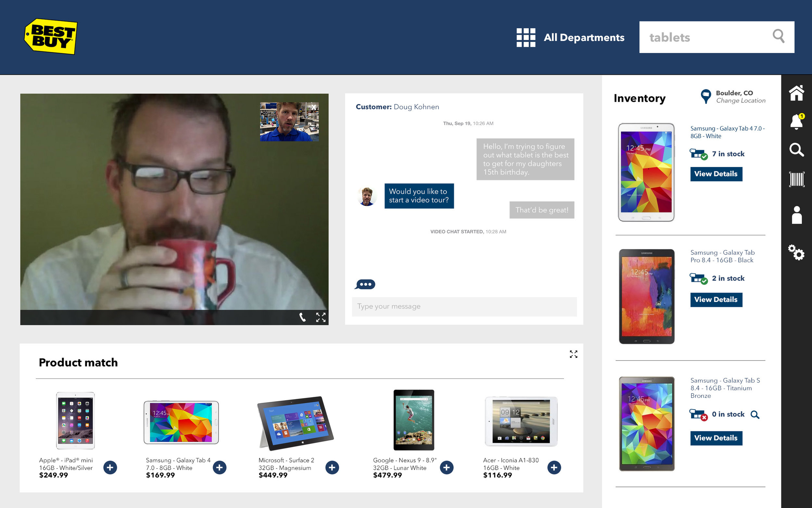Open the Nexus 9 product image
Viewport: 812px width, 508px height.
coord(413,420)
